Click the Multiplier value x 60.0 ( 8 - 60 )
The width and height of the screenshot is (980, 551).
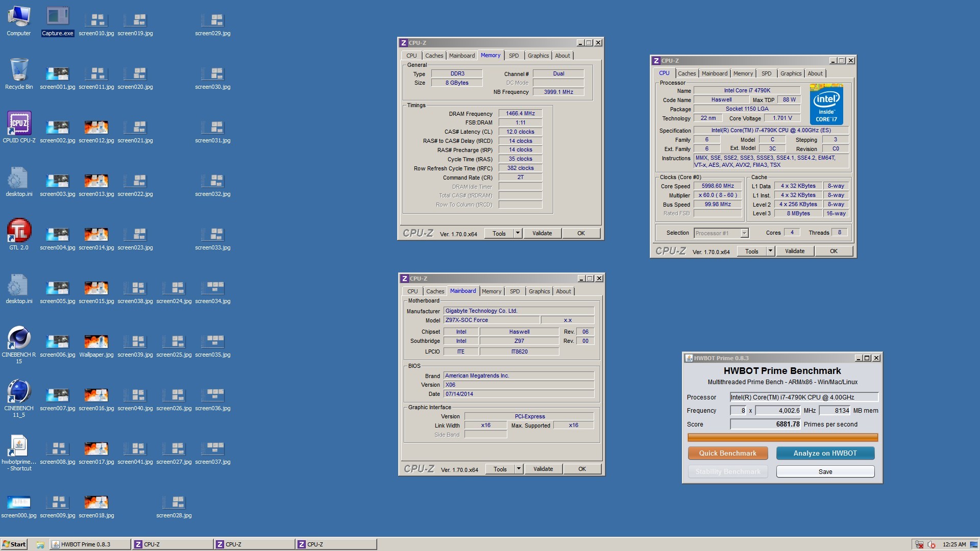pyautogui.click(x=718, y=195)
